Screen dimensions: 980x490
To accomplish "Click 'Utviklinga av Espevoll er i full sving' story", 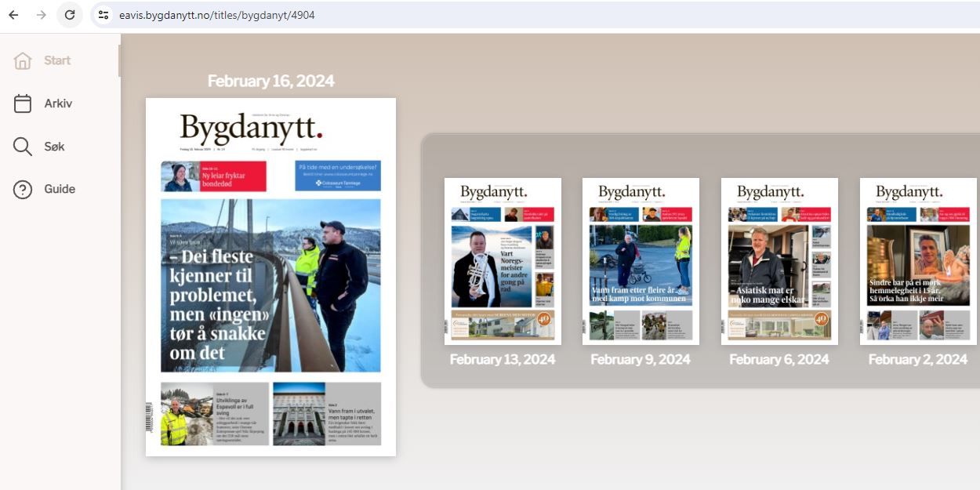I will [215, 414].
